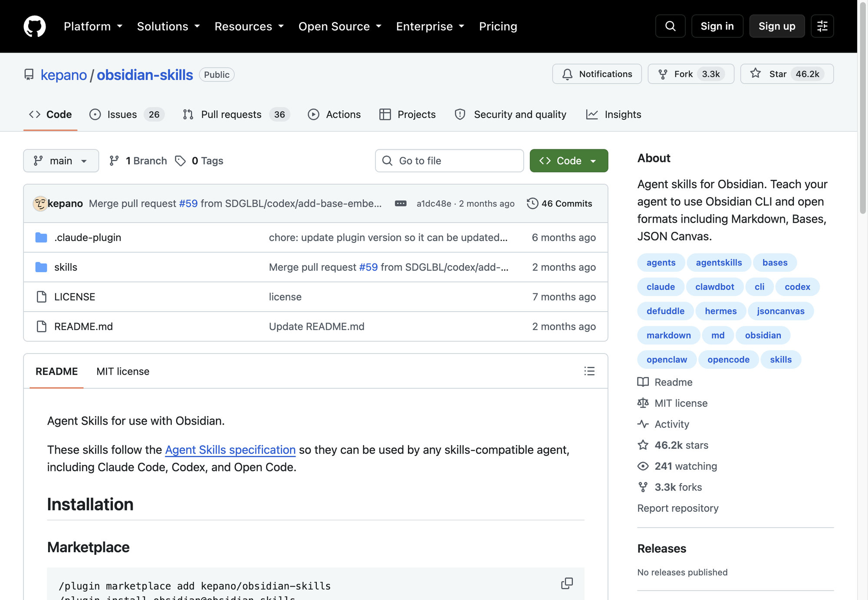Image resolution: width=868 pixels, height=600 pixels.
Task: Open the 46 Commits history
Action: 559,204
